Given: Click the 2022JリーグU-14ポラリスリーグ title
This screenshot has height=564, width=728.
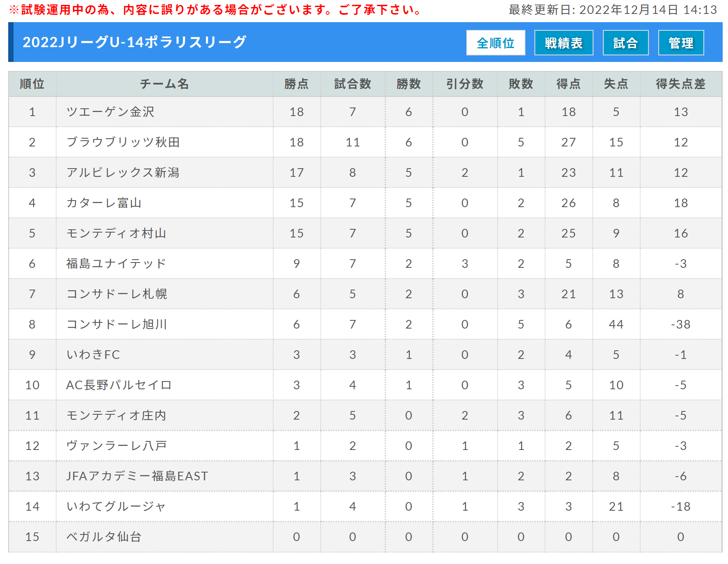Looking at the screenshot, I should click(135, 42).
